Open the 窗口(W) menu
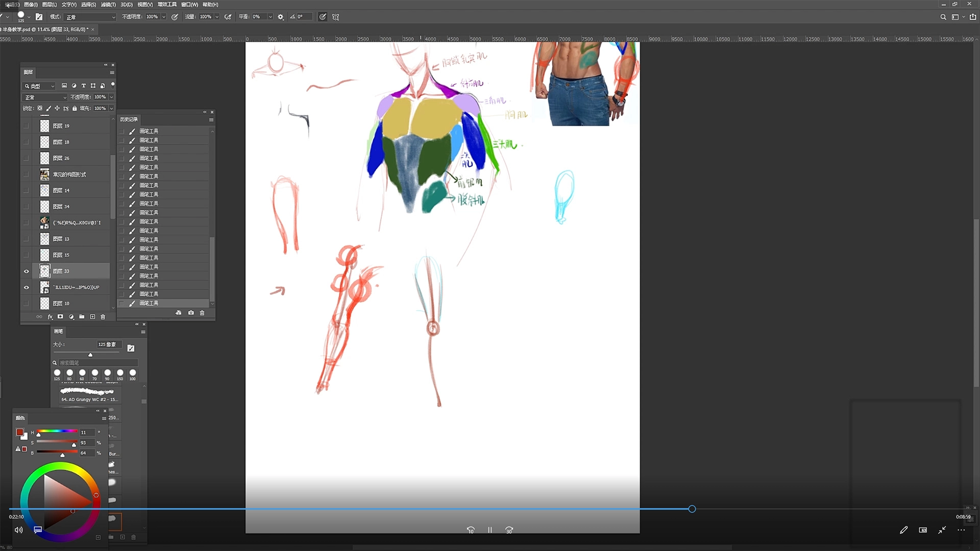This screenshot has height=551, width=980. tap(189, 5)
